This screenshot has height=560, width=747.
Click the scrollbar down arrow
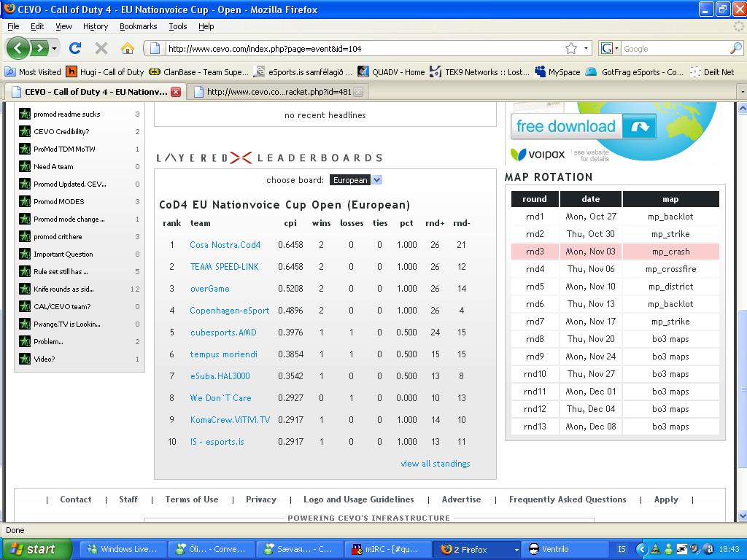[742, 516]
